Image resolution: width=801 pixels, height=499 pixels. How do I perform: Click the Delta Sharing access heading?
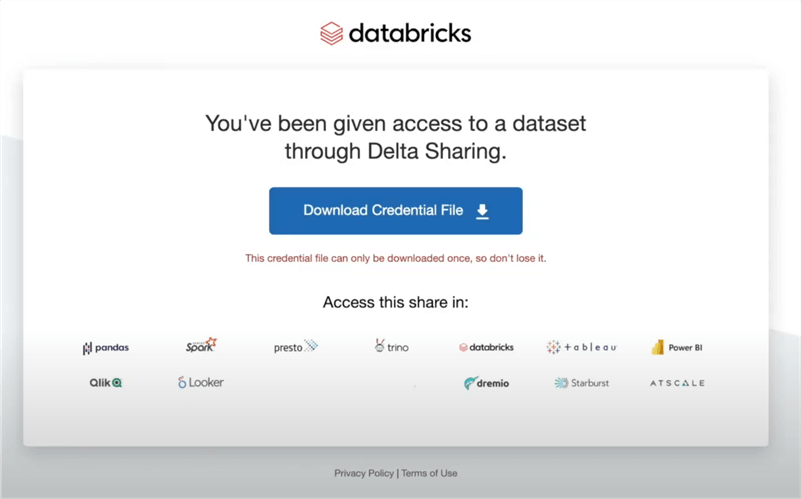pos(395,137)
